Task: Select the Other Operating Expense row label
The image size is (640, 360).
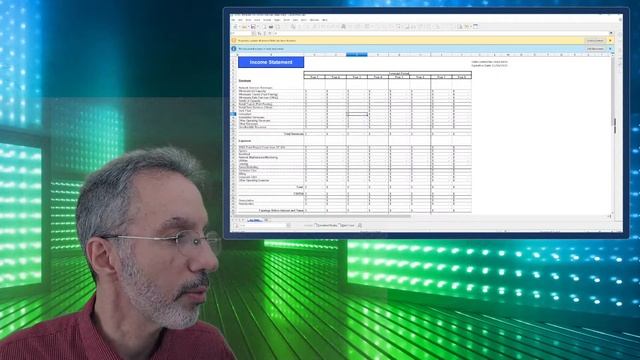Action: tap(254, 180)
